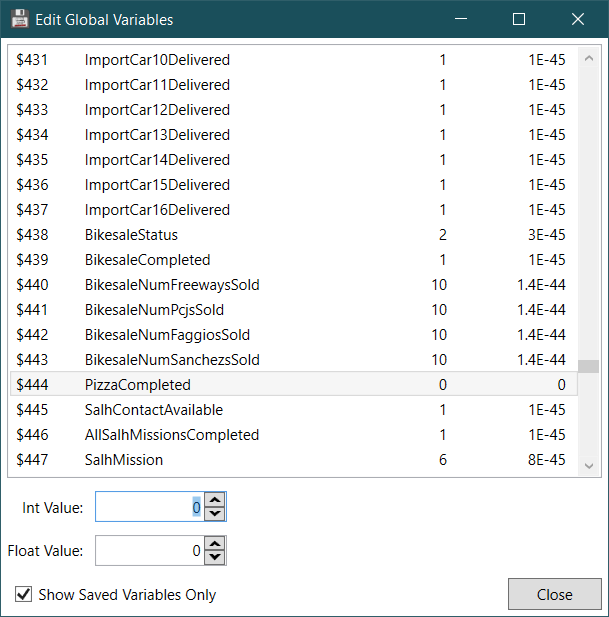Select the BikesaleStatus variable row
609x617 pixels.
[x=131, y=235]
